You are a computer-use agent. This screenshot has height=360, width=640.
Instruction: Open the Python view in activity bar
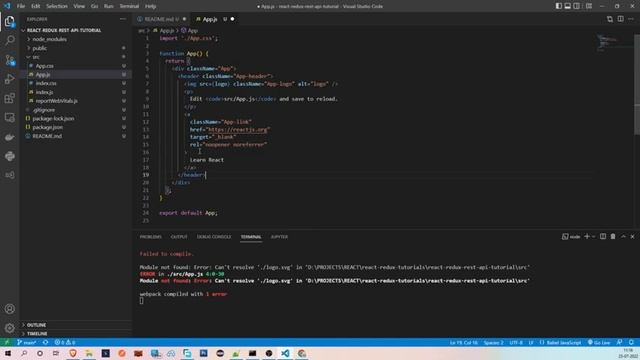[10, 156]
